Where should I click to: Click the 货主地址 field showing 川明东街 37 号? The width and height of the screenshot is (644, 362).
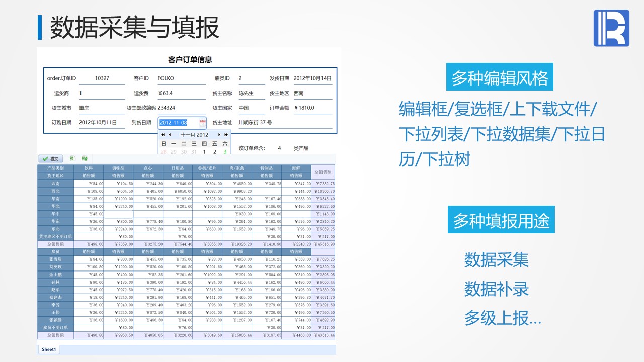point(285,122)
